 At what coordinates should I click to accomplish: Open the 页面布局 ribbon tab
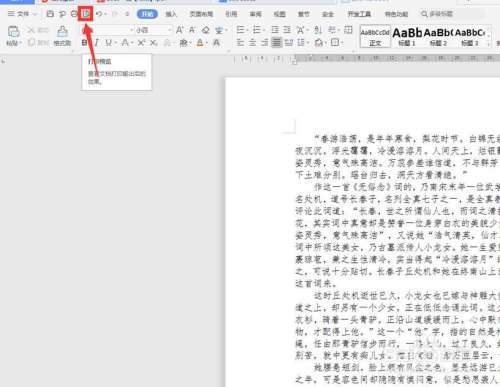pos(201,14)
